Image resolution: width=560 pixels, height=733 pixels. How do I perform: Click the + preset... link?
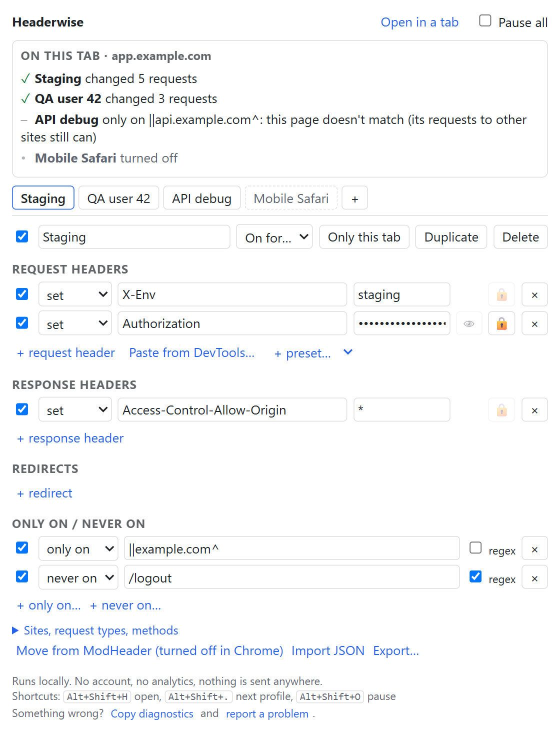coord(302,353)
